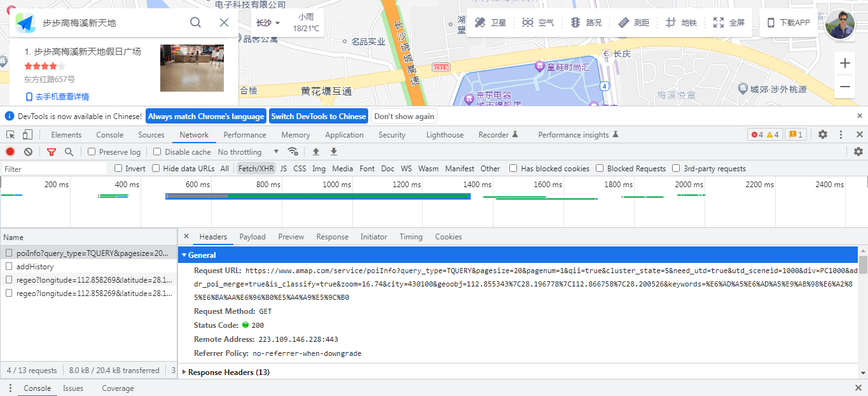Image resolution: width=868 pixels, height=396 pixels.
Task: Open the Lighthouse tab
Action: (444, 134)
